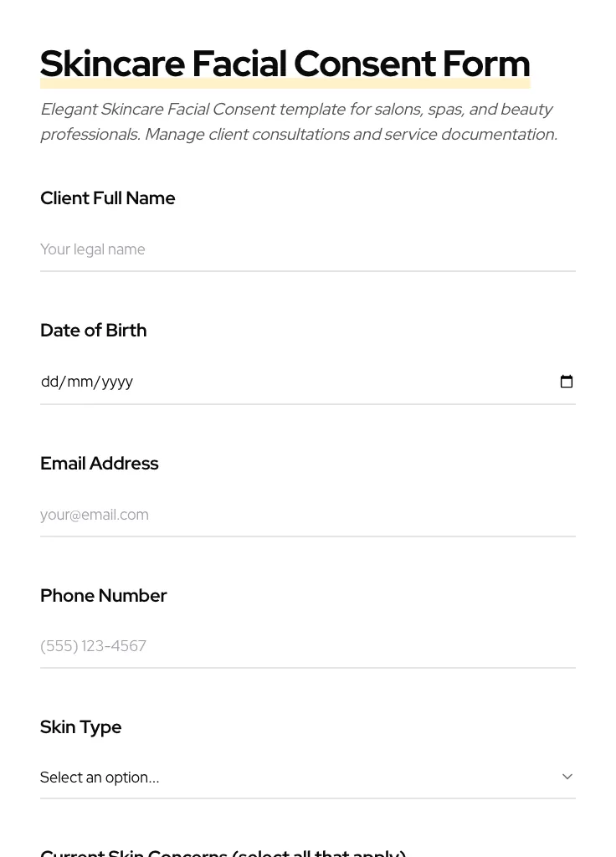
Task: Click the Skin Type chevron arrow
Action: 567,777
